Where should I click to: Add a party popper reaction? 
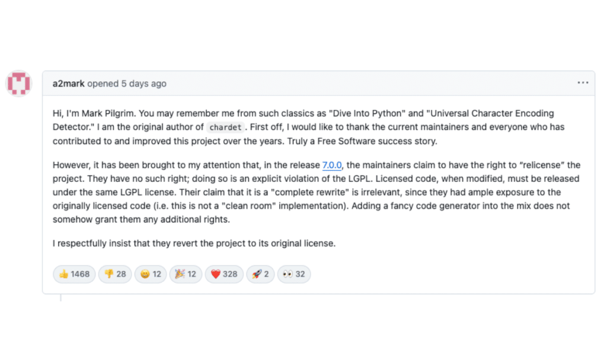(x=186, y=274)
